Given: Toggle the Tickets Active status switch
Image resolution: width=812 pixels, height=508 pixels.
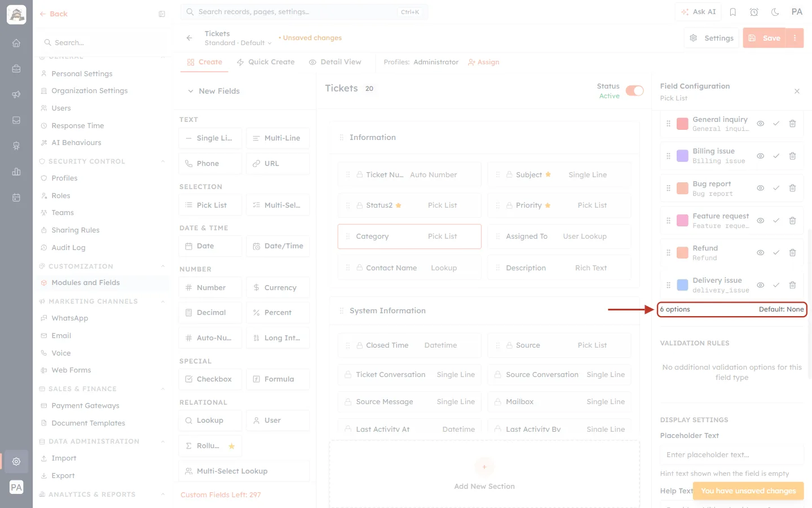Looking at the screenshot, I should click(x=635, y=91).
